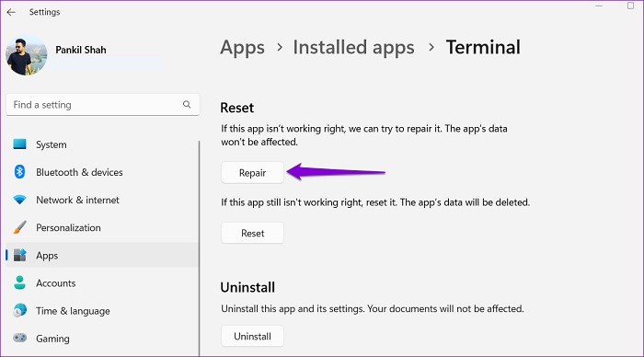Focus the Find a setting search box

pos(103,105)
